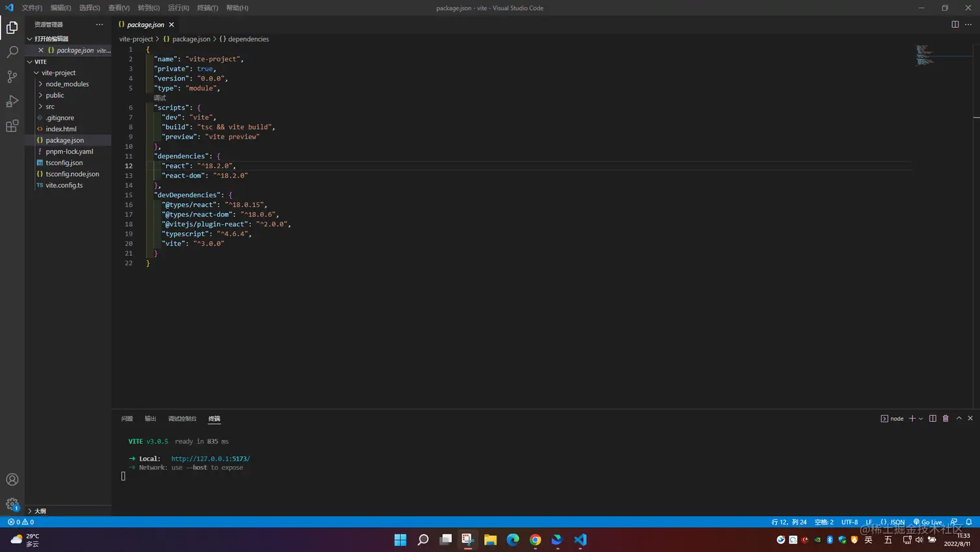The width and height of the screenshot is (980, 552).
Task: Click Windows Start button on taskbar
Action: [401, 540]
